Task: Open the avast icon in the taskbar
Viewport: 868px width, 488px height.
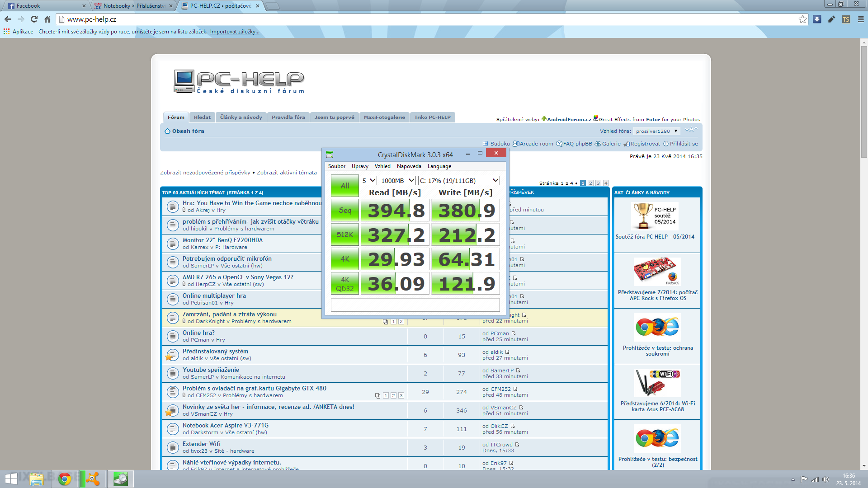Action: pos(93,479)
